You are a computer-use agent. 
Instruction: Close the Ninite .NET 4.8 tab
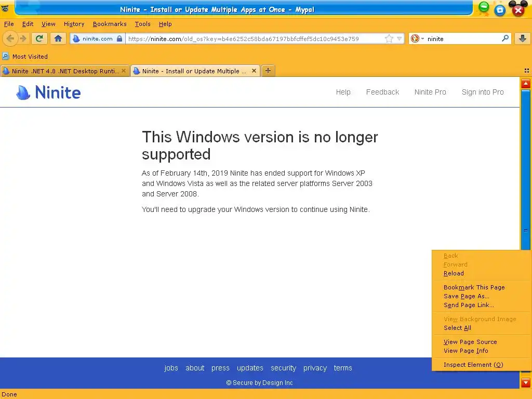(x=124, y=71)
